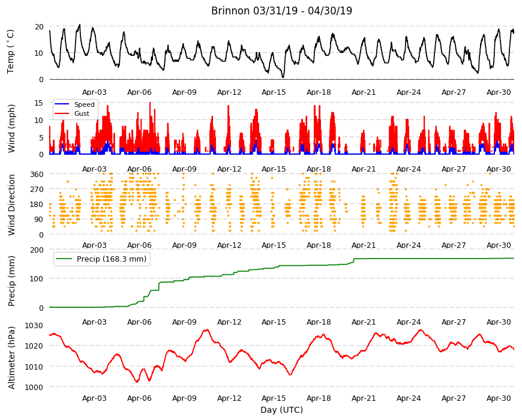Select the Precip (168.3 mm) legend label
Viewport: 522px width, 420px height.
pyautogui.click(x=112, y=259)
